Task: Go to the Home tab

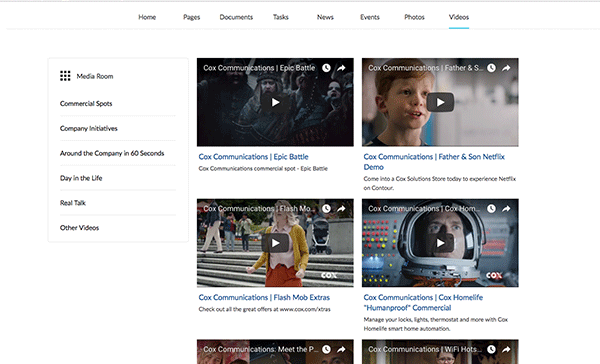Action: (147, 17)
